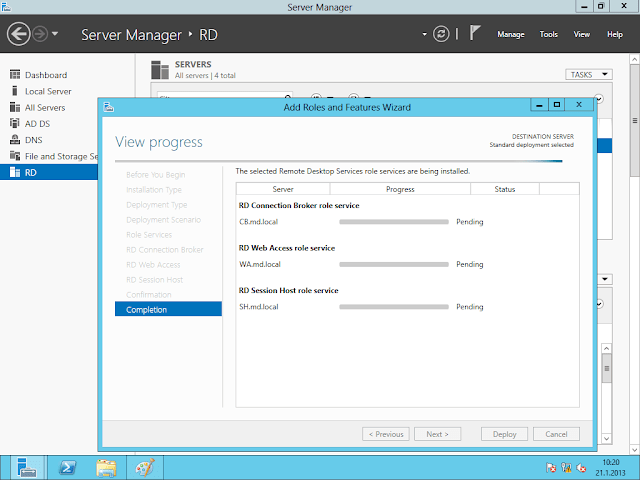Open the Tools menu

click(548, 34)
